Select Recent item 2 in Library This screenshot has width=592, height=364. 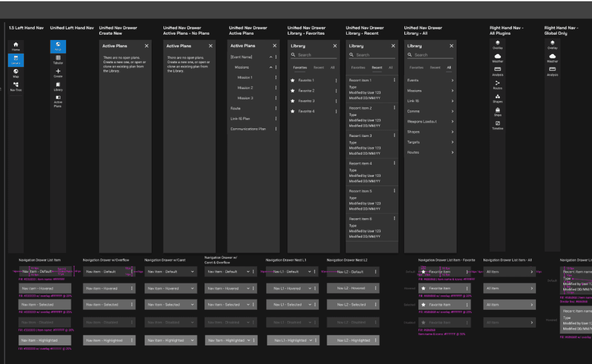click(372, 116)
